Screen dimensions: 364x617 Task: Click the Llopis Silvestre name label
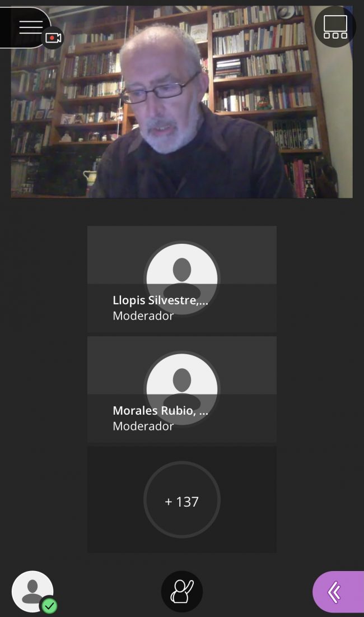pos(160,300)
